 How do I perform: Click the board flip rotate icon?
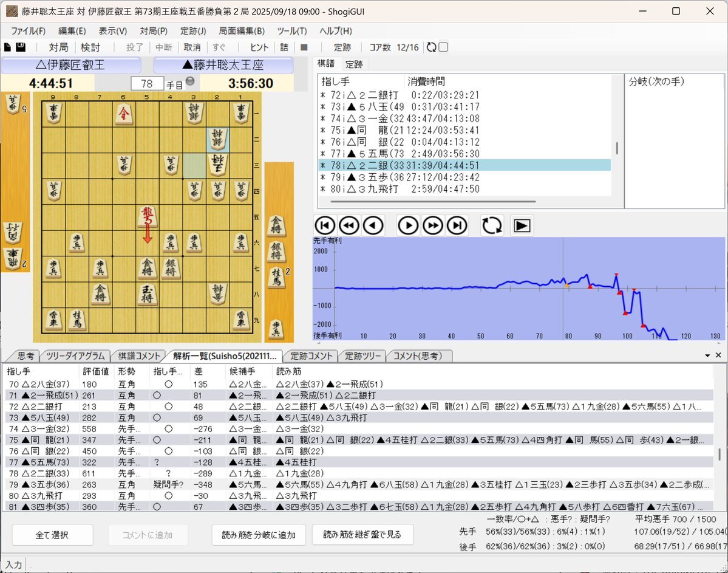pos(492,226)
